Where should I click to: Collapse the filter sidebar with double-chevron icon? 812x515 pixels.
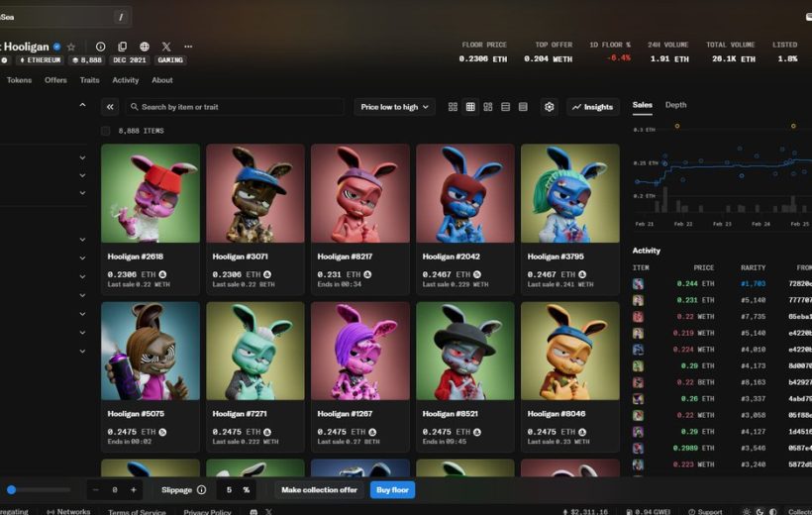(x=110, y=107)
